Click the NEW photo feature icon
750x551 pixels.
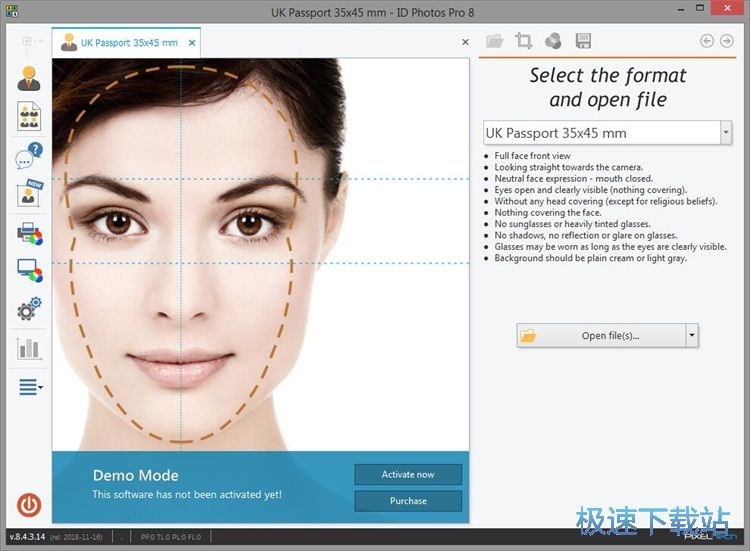[x=29, y=193]
